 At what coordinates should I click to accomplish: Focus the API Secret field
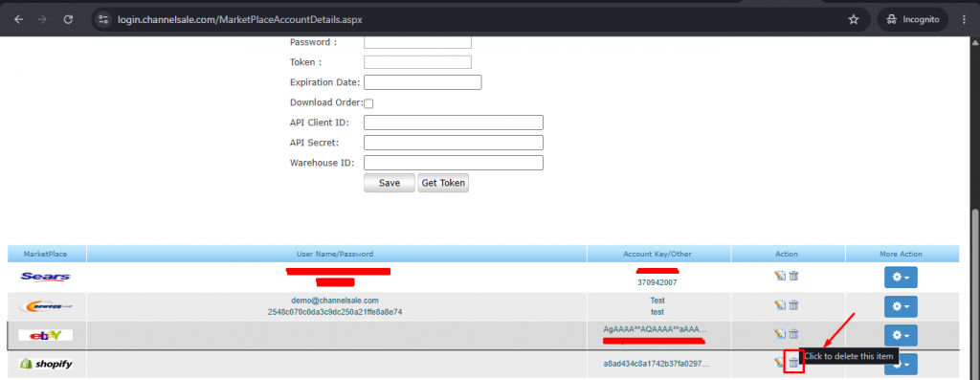pyautogui.click(x=453, y=143)
